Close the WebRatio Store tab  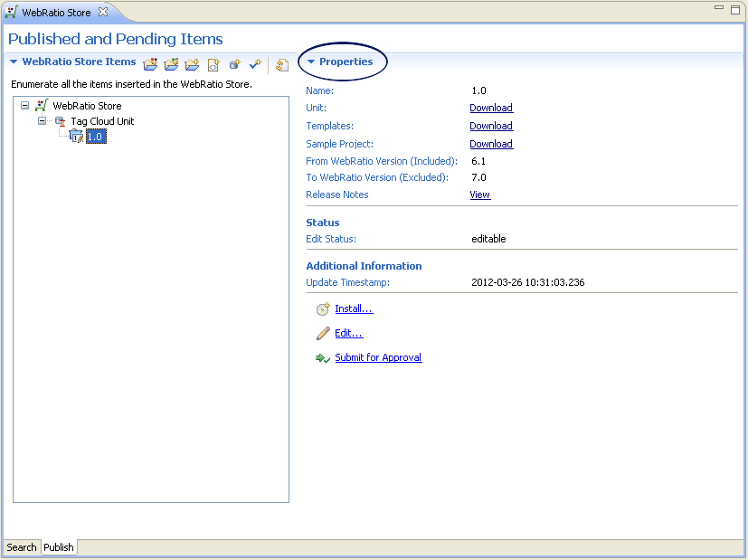pyautogui.click(x=103, y=12)
